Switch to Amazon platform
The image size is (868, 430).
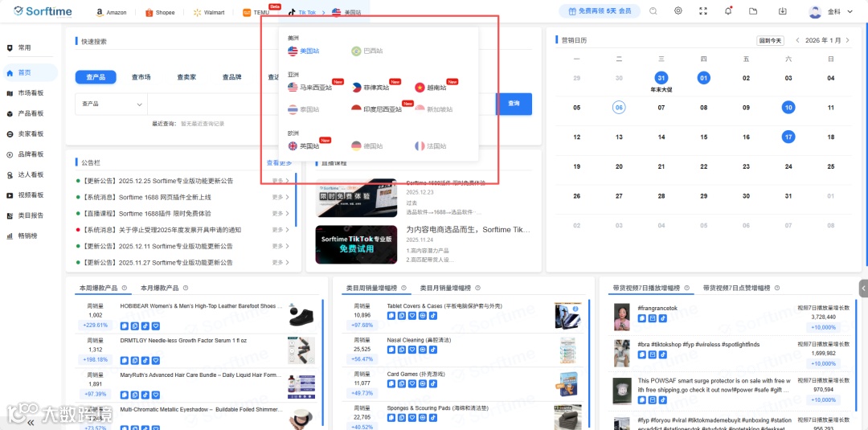pyautogui.click(x=111, y=12)
